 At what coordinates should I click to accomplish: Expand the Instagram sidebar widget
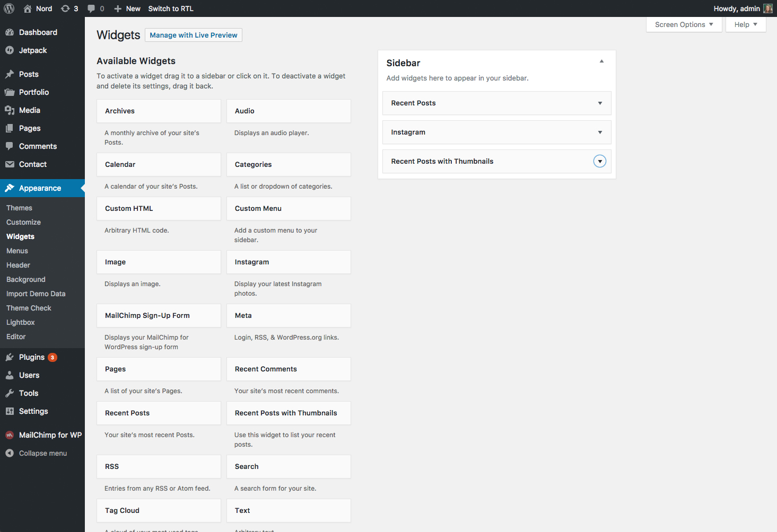click(600, 132)
